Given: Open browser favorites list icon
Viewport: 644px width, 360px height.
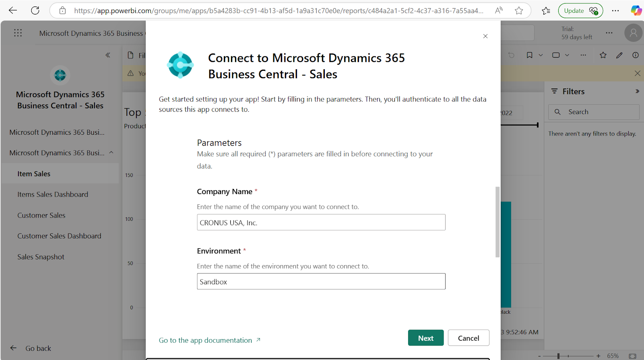Looking at the screenshot, I should pyautogui.click(x=546, y=11).
